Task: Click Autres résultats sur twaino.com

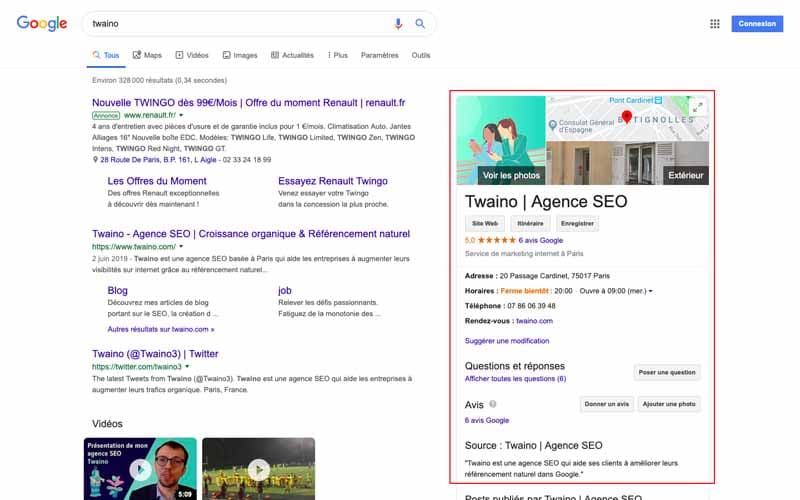Action: pos(161,329)
